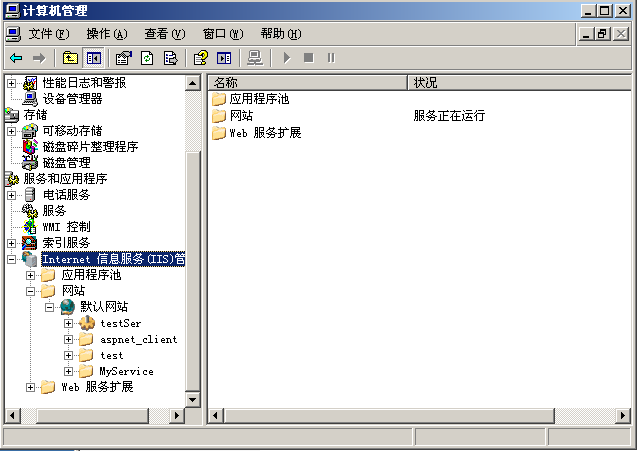Expand the 应用程序池 tree node

click(x=30, y=275)
